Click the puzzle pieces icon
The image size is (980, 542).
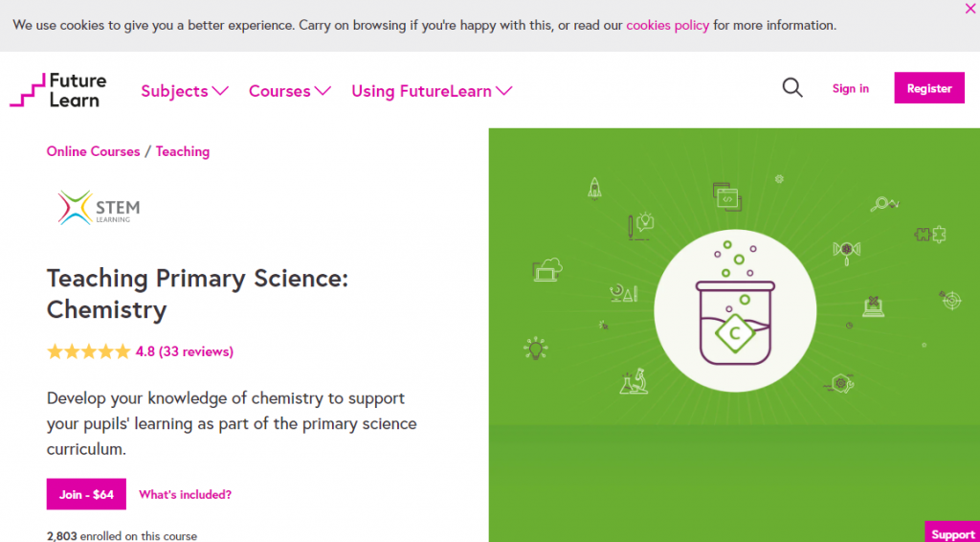point(930,232)
